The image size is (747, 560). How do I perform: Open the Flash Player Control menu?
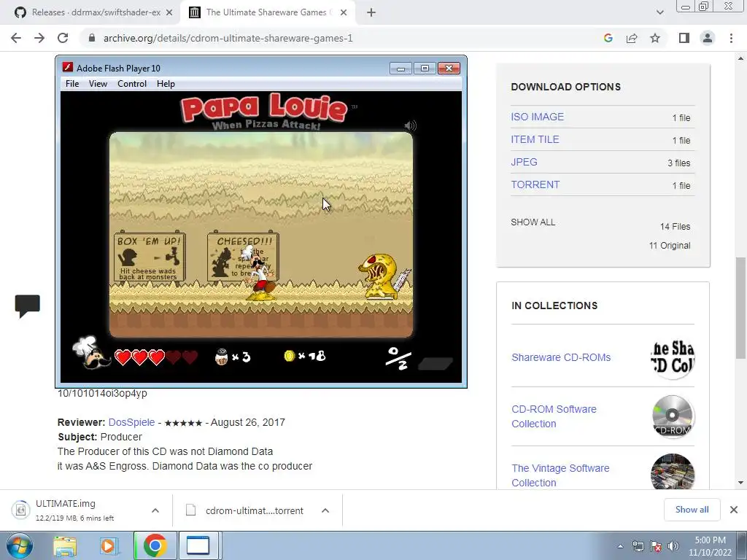click(132, 84)
